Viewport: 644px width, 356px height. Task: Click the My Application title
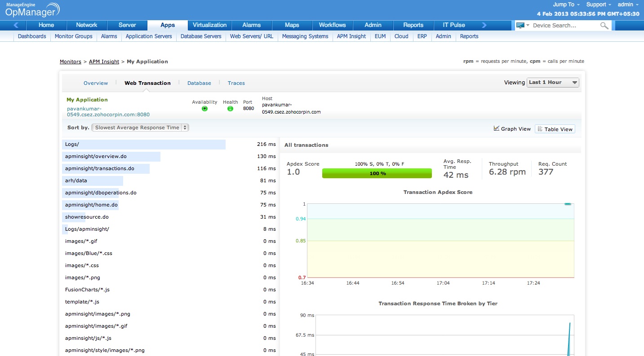(87, 100)
